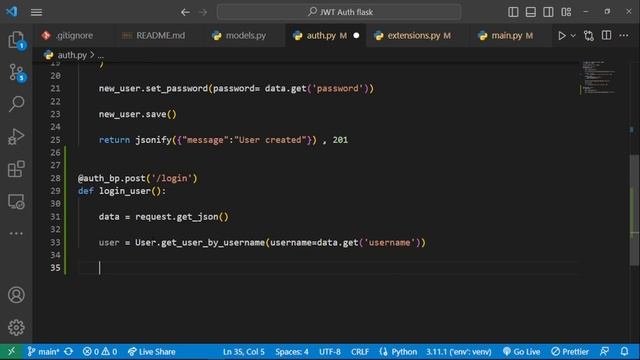The image size is (640, 360).
Task: Open the Search view
Action: (16, 104)
